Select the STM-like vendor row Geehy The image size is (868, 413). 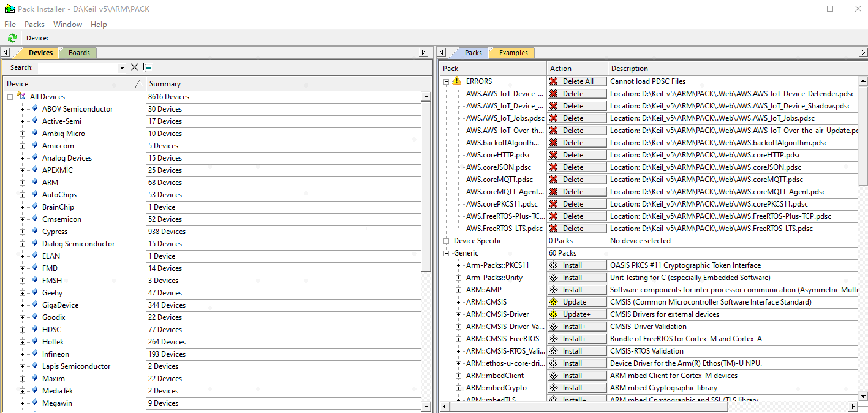(x=52, y=292)
